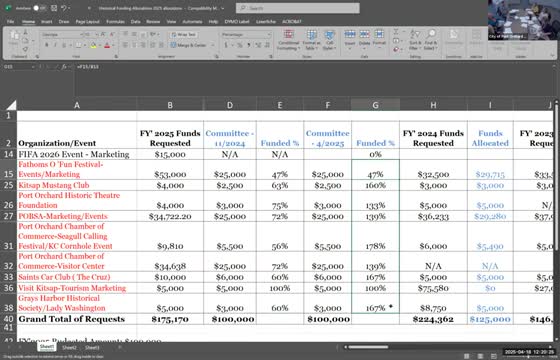The image size is (560, 360).
Task: Toggle the AutoSave switch
Action: tap(39, 8)
